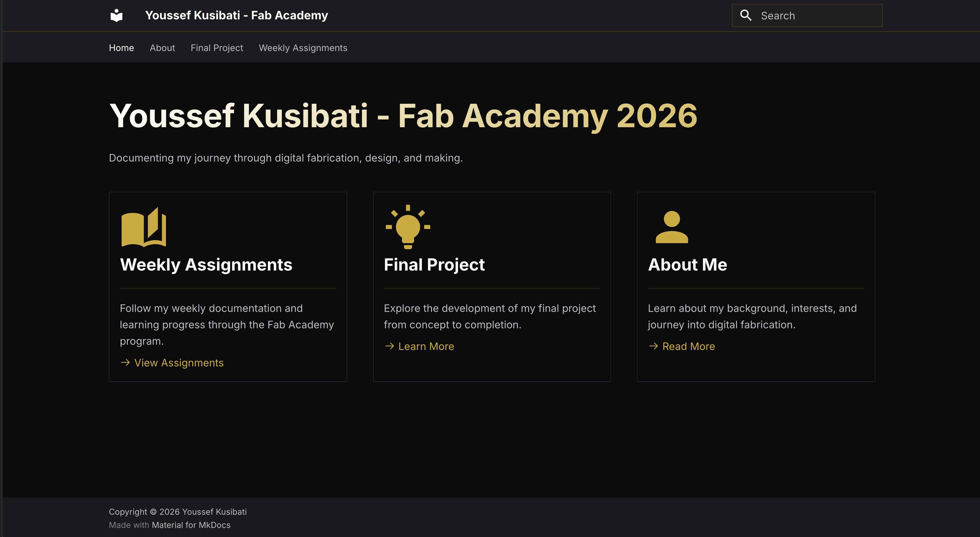Click the open-book icon on Weekly Assignments card
Screen dimensions: 980x537
[143, 227]
